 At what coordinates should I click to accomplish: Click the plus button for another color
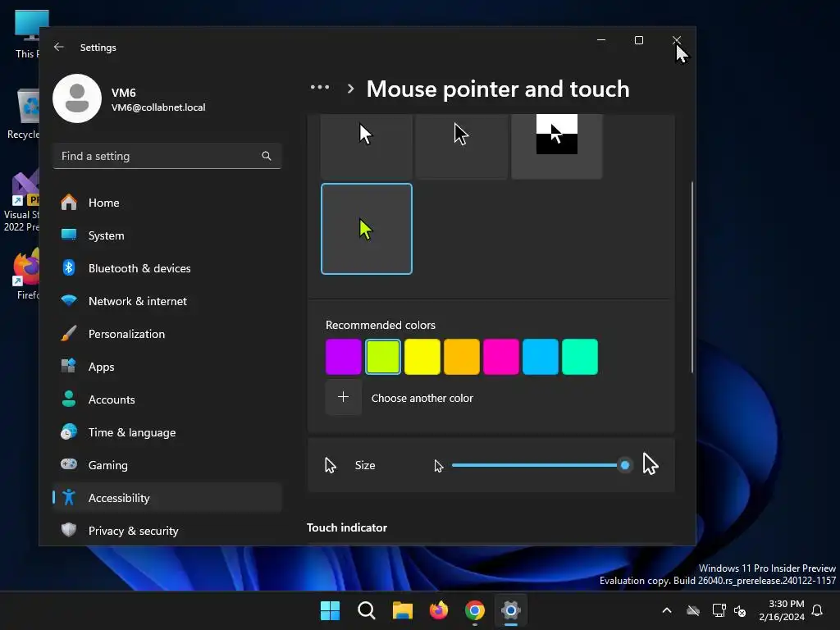[344, 397]
